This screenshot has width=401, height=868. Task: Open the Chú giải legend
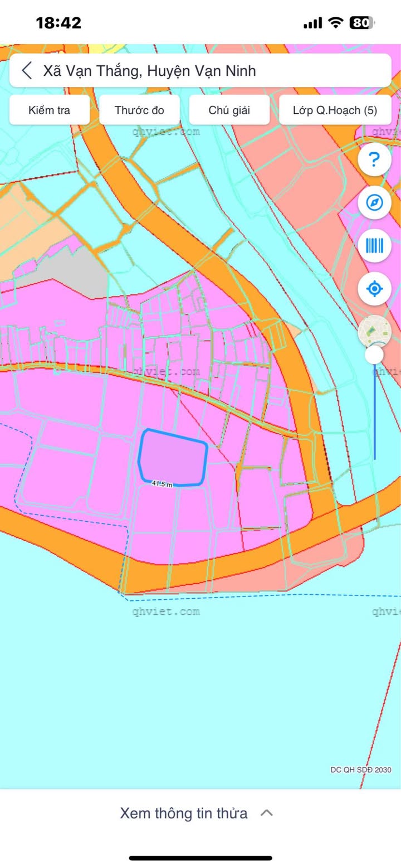[x=229, y=110]
